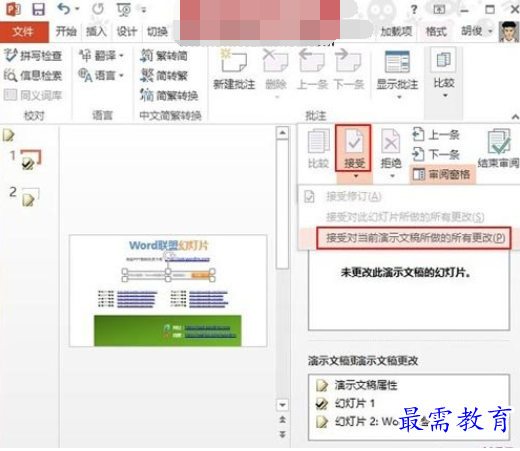Open the 翻译 dropdown
Image resolution: width=520 pixels, height=451 pixels.
click(101, 56)
